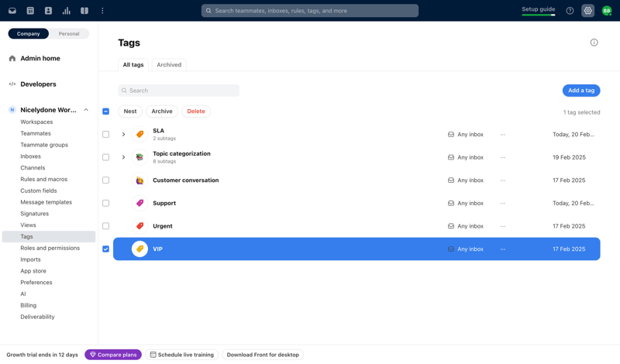This screenshot has width=620, height=364.
Task: Click the global search bar
Action: [x=310, y=11]
